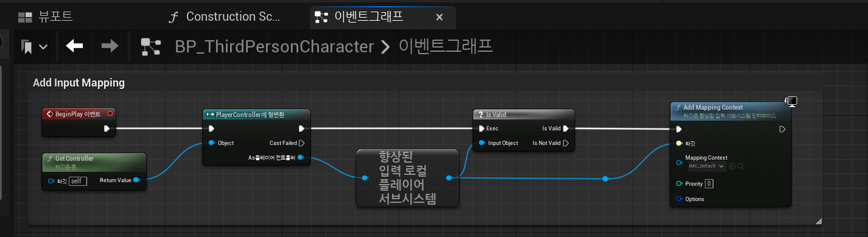868x237 pixels.
Task: Click the Is Not Valid exec pin
Action: pyautogui.click(x=565, y=143)
